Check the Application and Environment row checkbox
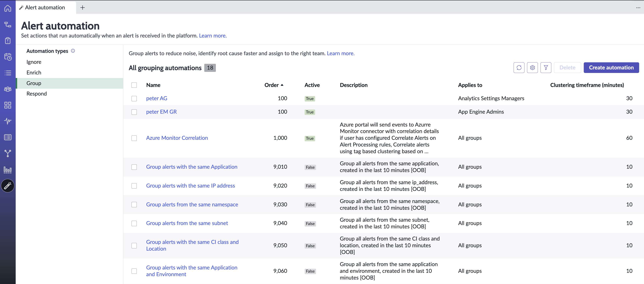 coord(134,271)
